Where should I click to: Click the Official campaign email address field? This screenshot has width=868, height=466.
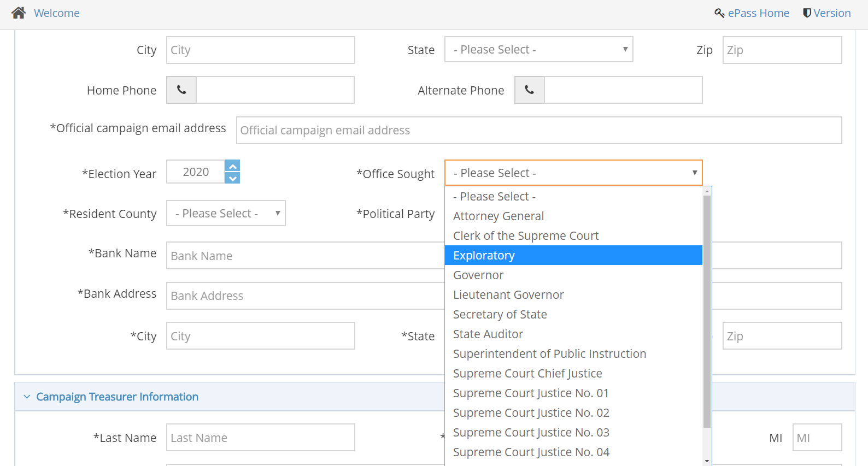coord(538,131)
